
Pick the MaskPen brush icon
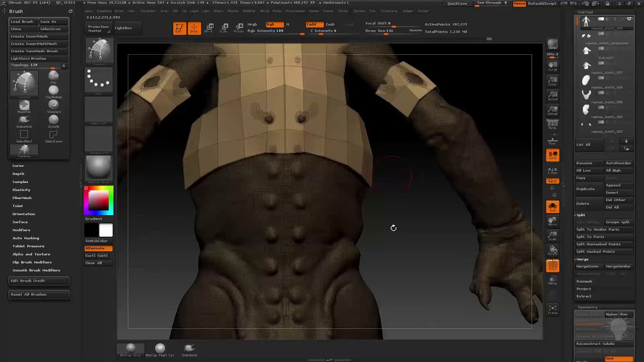24,107
